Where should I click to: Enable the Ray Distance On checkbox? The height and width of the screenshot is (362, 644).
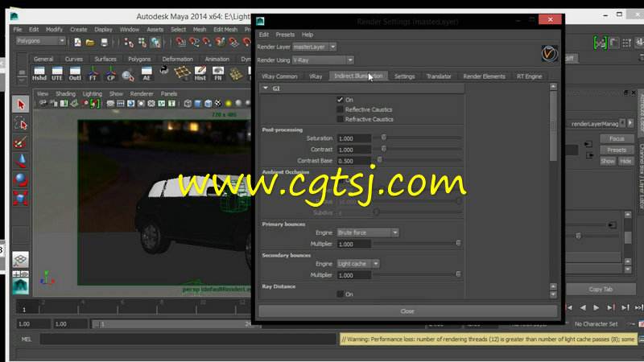point(340,294)
